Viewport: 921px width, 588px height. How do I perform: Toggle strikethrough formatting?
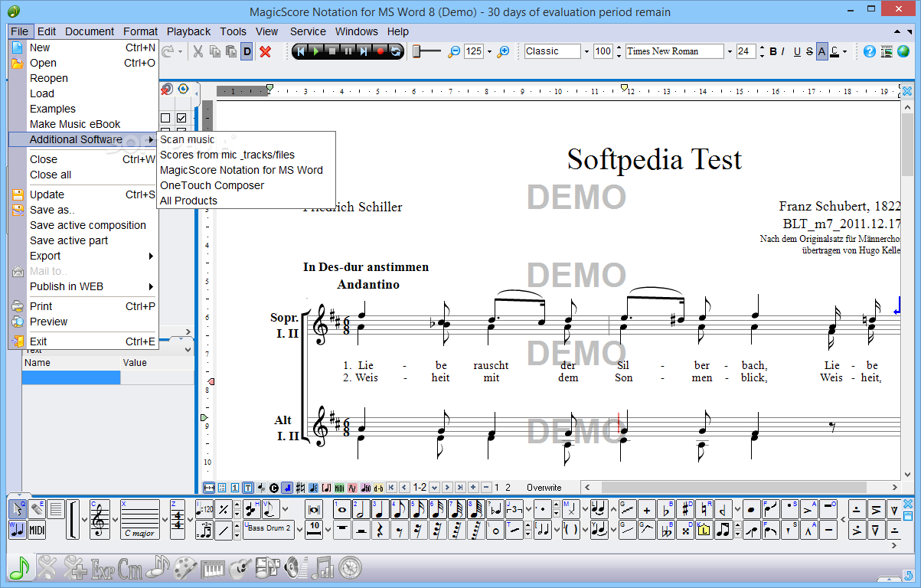(x=809, y=51)
